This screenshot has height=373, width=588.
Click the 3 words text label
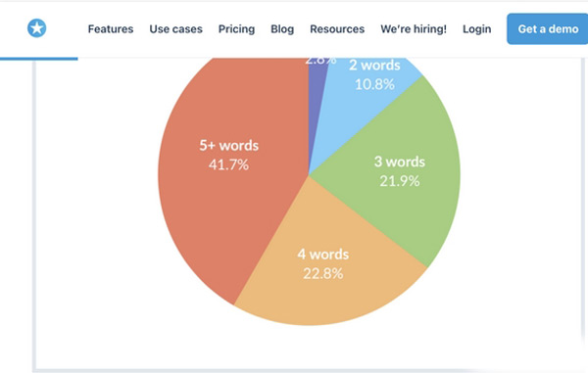400,162
